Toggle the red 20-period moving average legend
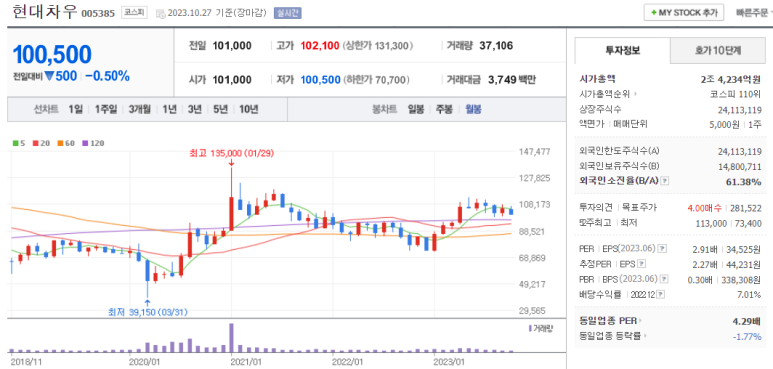Image resolution: width=773 pixels, height=369 pixels. point(41,143)
